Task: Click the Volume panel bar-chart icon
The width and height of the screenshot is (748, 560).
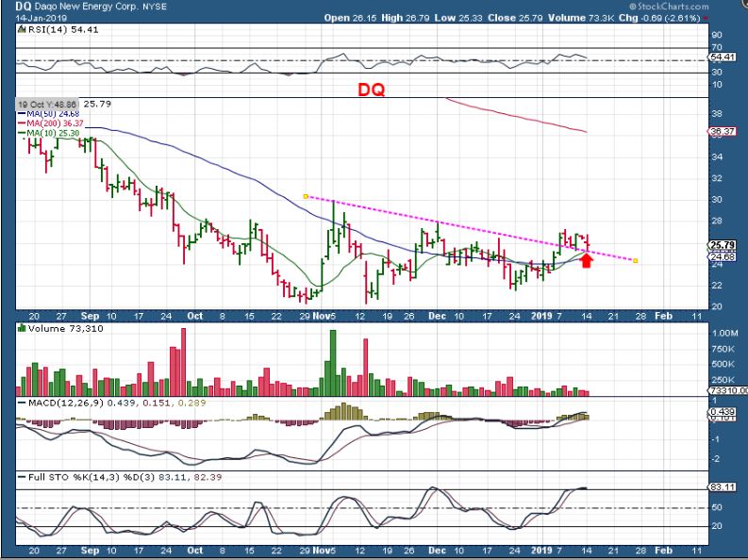Action: tap(22, 328)
